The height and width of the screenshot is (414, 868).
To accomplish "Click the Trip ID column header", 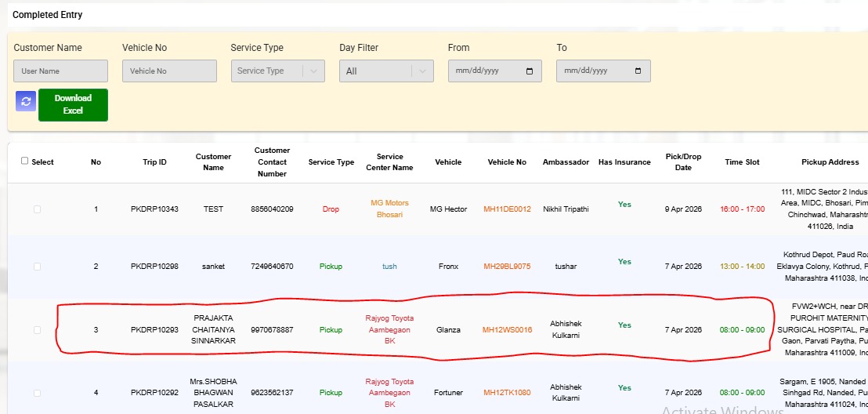I will pos(154,162).
